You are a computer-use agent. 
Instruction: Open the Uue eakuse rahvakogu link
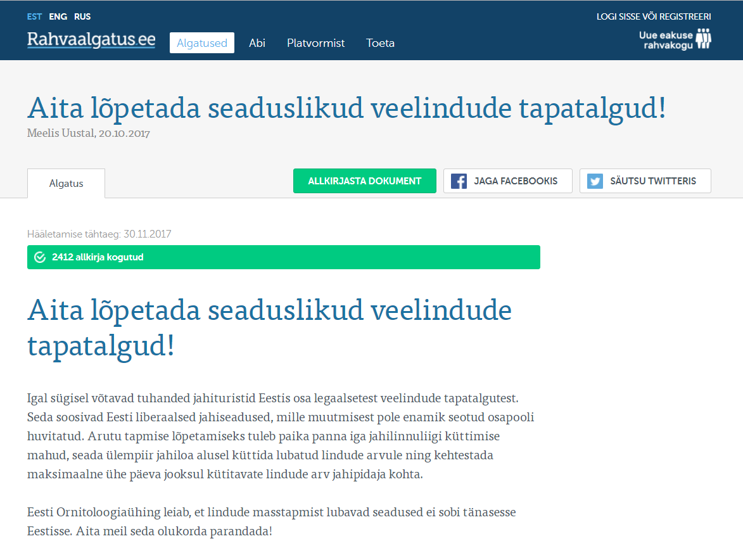(x=675, y=40)
